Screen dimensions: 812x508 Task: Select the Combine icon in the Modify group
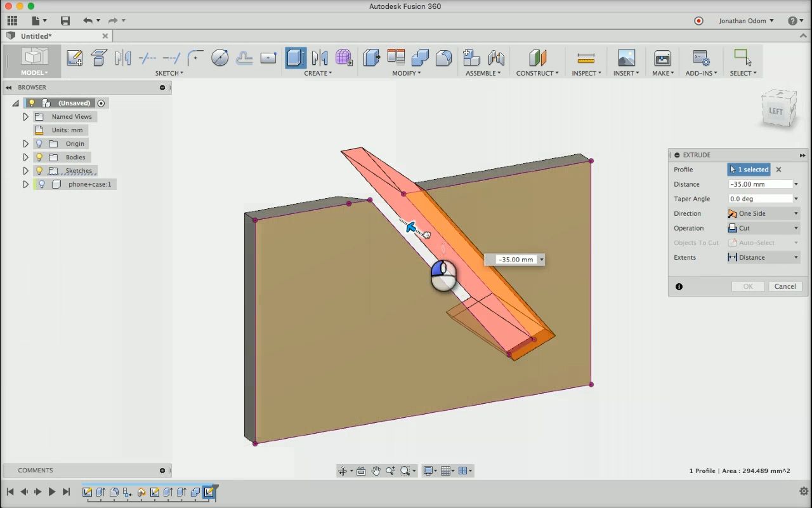(x=420, y=58)
